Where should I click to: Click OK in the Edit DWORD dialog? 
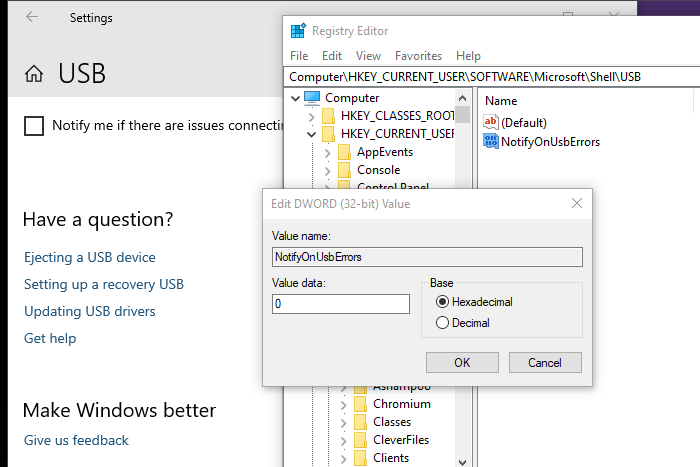point(462,362)
